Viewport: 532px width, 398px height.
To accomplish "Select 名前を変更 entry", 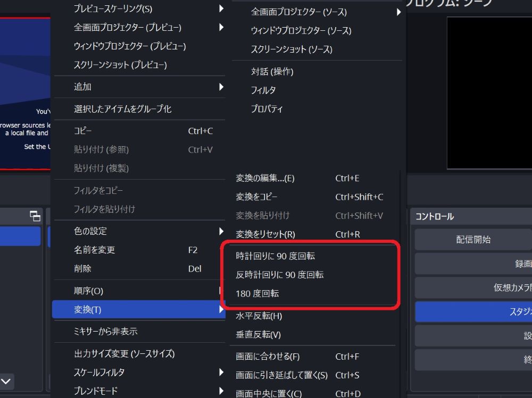I will pos(139,250).
